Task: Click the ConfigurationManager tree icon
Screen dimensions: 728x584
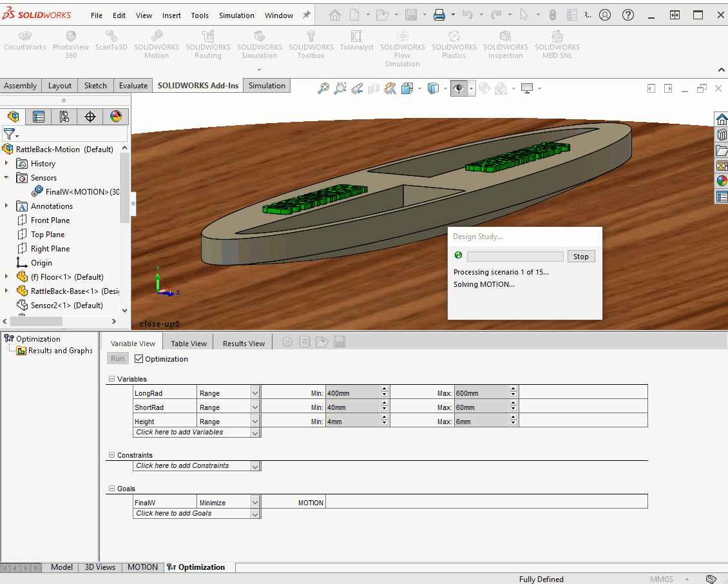Action: click(x=64, y=116)
